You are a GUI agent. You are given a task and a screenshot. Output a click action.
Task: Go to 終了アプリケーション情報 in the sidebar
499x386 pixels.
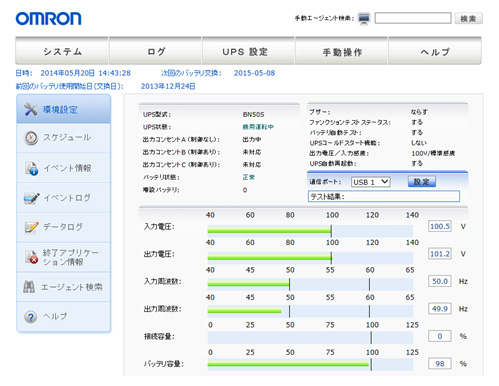point(64,257)
